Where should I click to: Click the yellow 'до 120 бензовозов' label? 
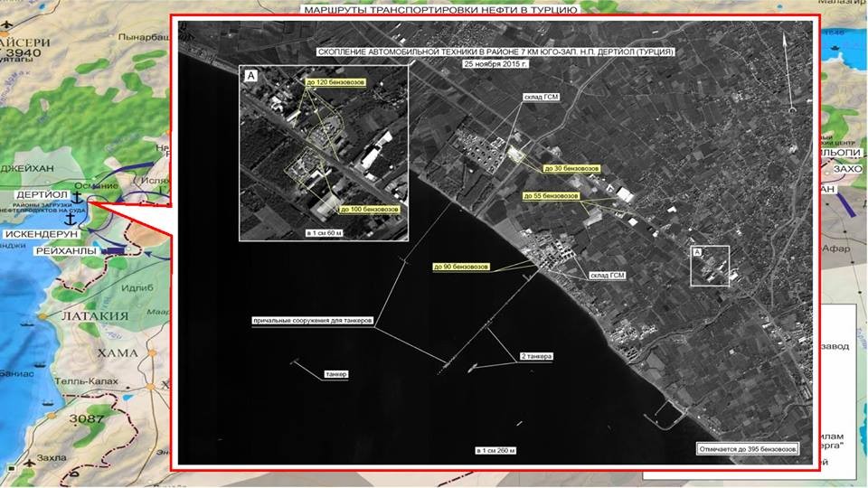[330, 83]
